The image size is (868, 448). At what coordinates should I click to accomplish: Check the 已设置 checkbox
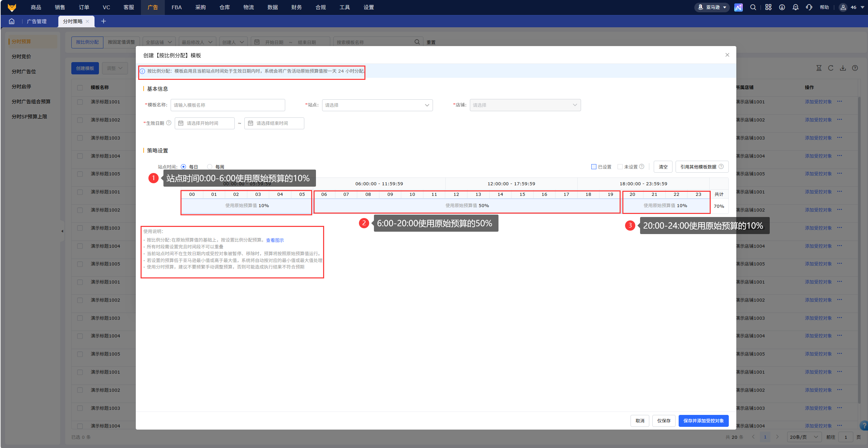pyautogui.click(x=594, y=167)
